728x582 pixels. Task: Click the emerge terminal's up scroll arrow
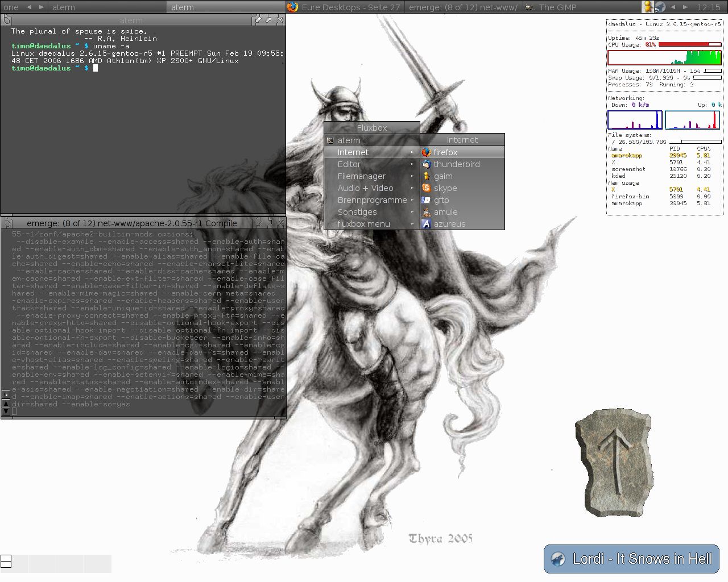(x=6, y=404)
